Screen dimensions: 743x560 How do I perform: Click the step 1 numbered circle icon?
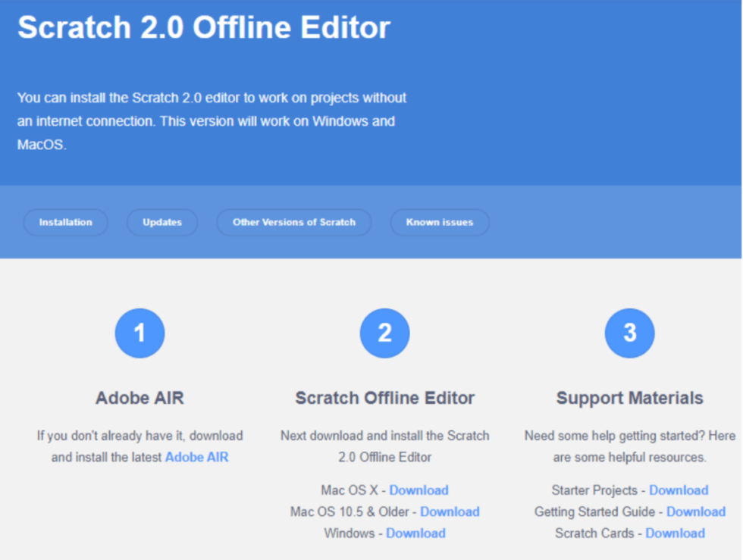tap(140, 332)
